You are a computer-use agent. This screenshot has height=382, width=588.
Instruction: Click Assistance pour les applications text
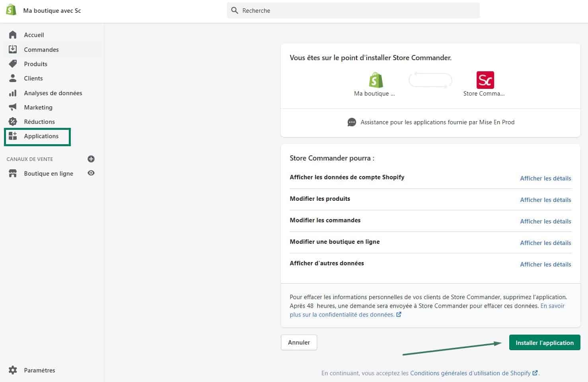pos(437,122)
